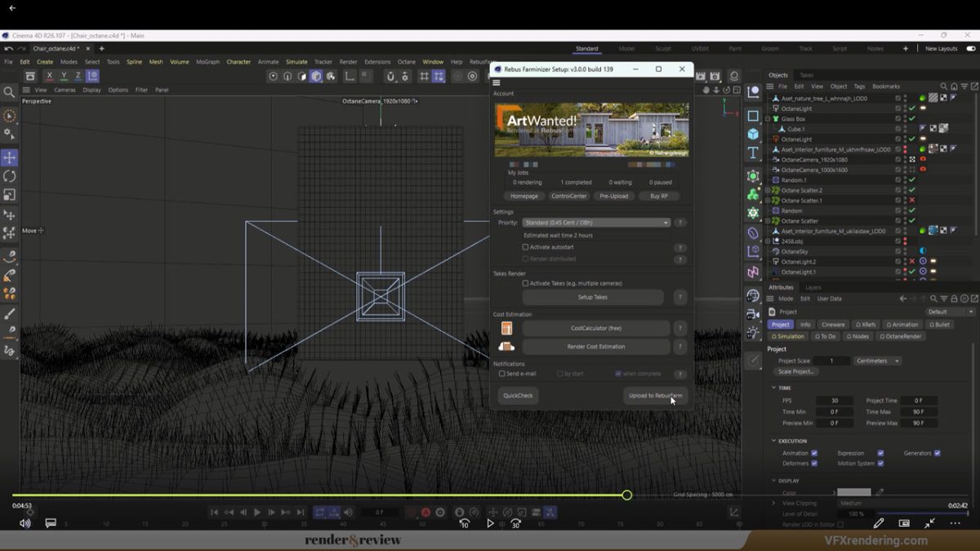Click the search magnifier in the Objects panel

pos(944,86)
